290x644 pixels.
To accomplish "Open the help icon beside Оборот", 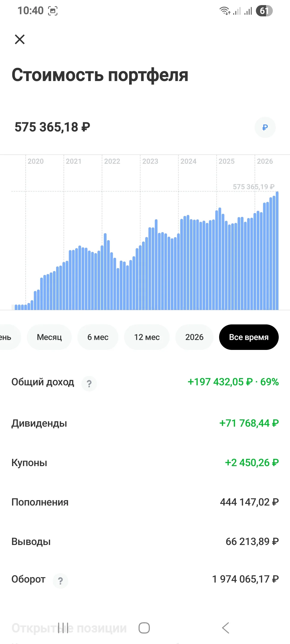I will [x=60, y=581].
